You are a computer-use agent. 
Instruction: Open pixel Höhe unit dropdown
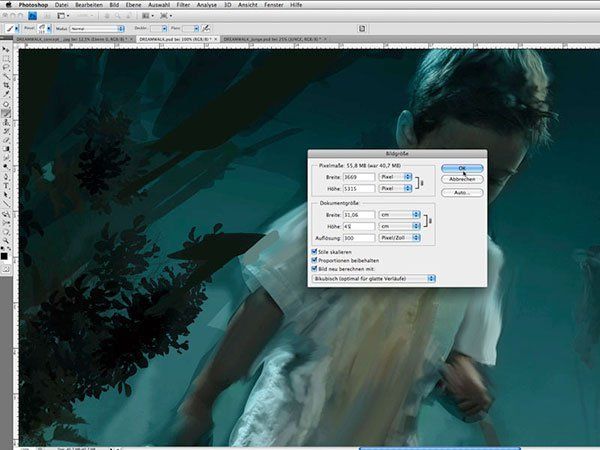point(395,188)
